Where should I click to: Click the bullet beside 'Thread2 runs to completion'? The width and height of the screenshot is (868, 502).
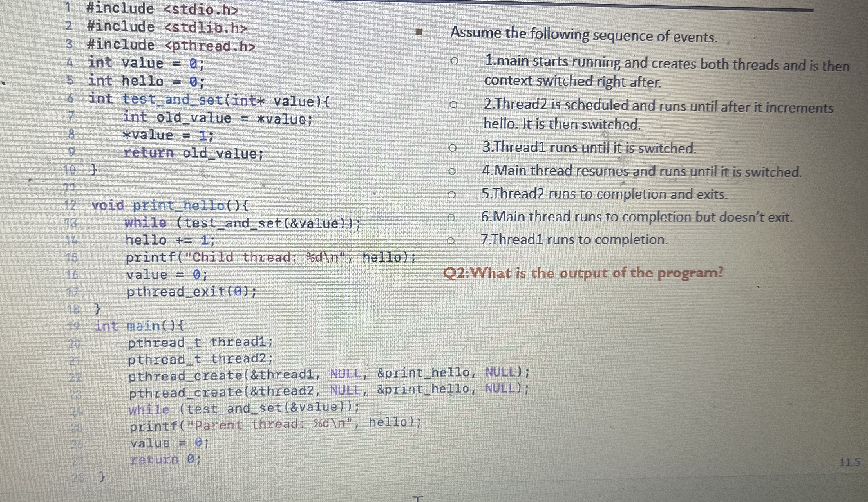click(x=451, y=194)
